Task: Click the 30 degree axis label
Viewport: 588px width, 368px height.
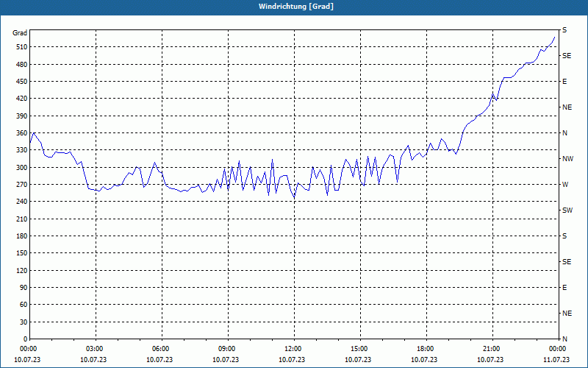Action: 24,322
